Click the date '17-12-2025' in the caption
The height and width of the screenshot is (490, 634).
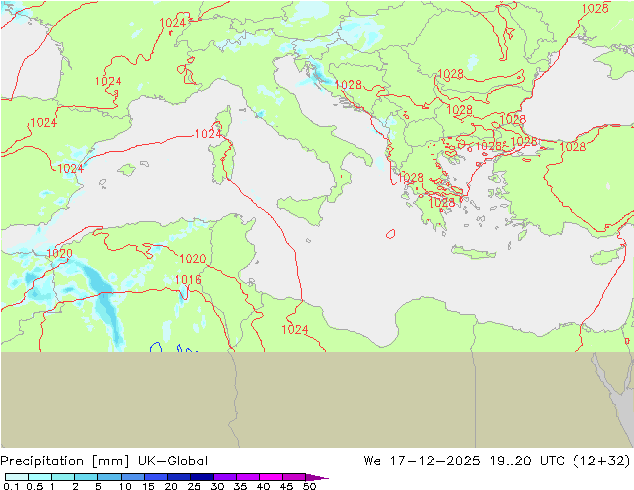pyautogui.click(x=435, y=461)
